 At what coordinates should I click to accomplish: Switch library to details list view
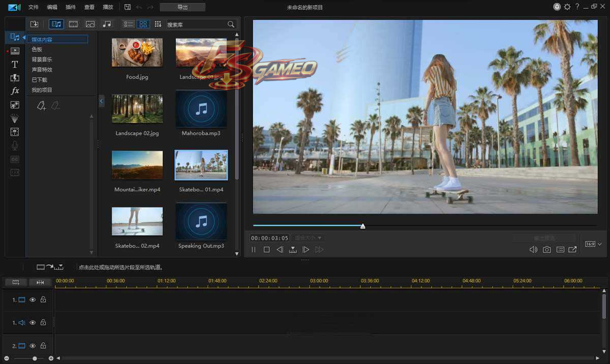[129, 24]
